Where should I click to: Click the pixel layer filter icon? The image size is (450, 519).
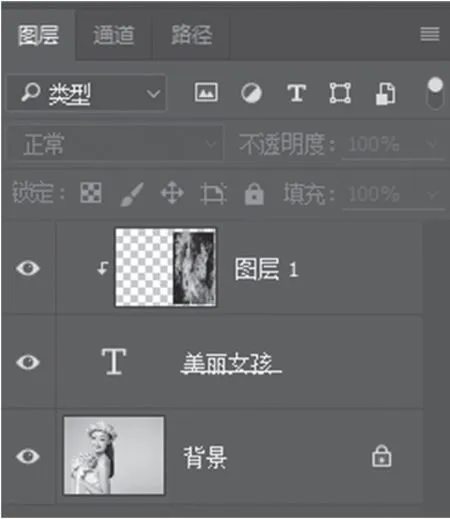point(206,92)
